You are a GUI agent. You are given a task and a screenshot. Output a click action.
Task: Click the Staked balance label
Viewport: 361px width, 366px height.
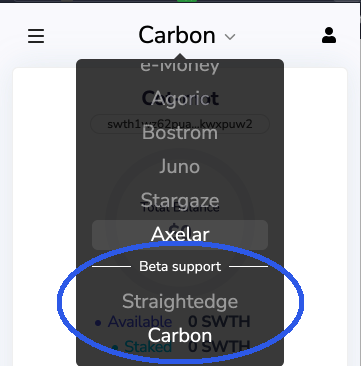coord(148,347)
